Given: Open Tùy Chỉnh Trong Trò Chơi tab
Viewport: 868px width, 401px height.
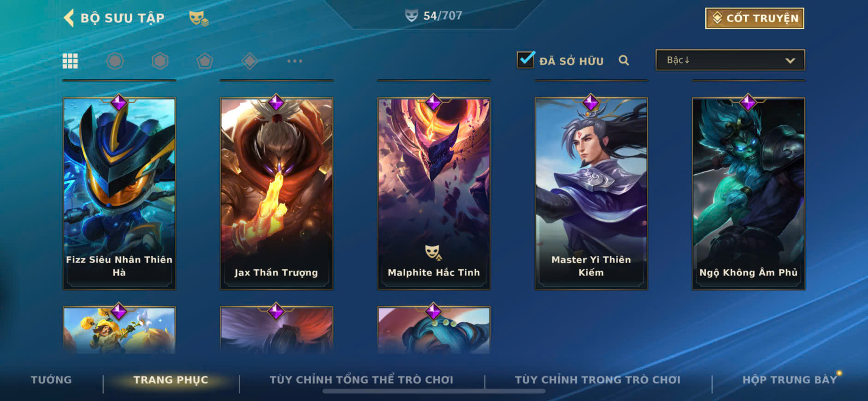Looking at the screenshot, I should point(597,380).
